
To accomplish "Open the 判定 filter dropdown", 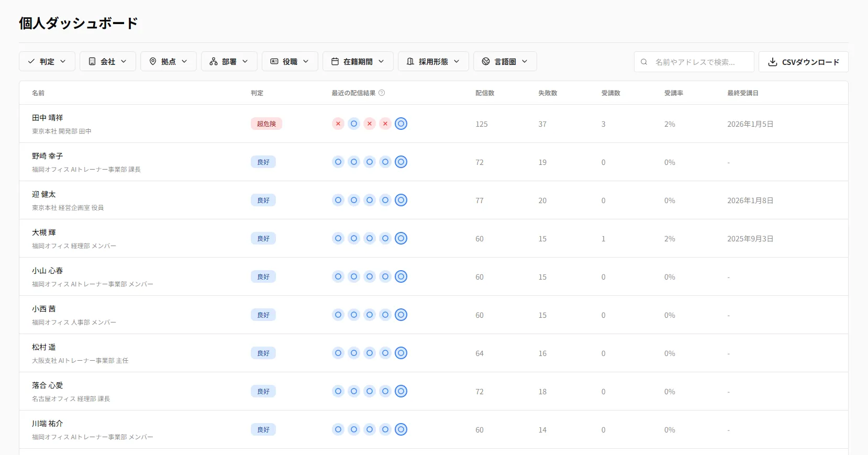I will click(x=47, y=61).
